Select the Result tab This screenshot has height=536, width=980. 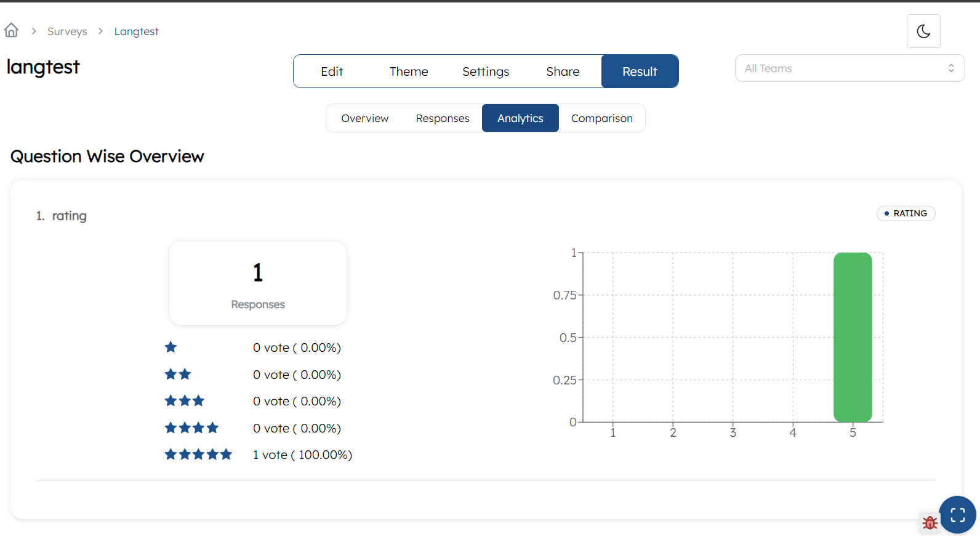640,71
